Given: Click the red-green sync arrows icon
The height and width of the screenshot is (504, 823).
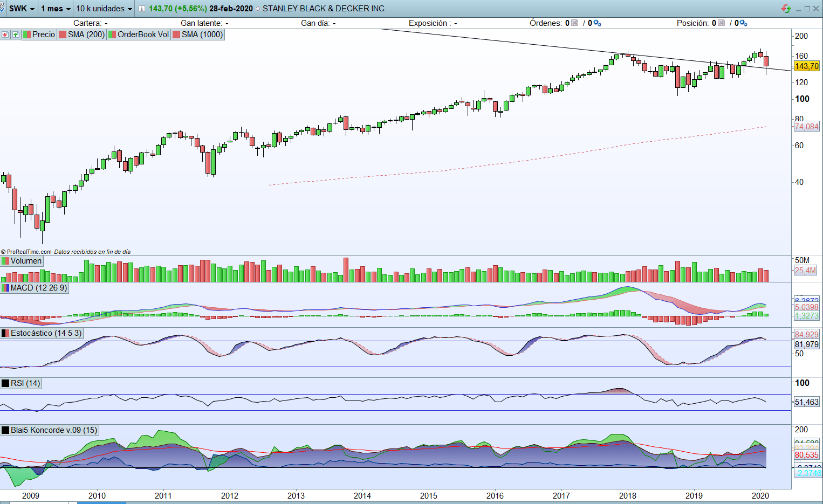Looking at the screenshot, I should pos(786,9).
